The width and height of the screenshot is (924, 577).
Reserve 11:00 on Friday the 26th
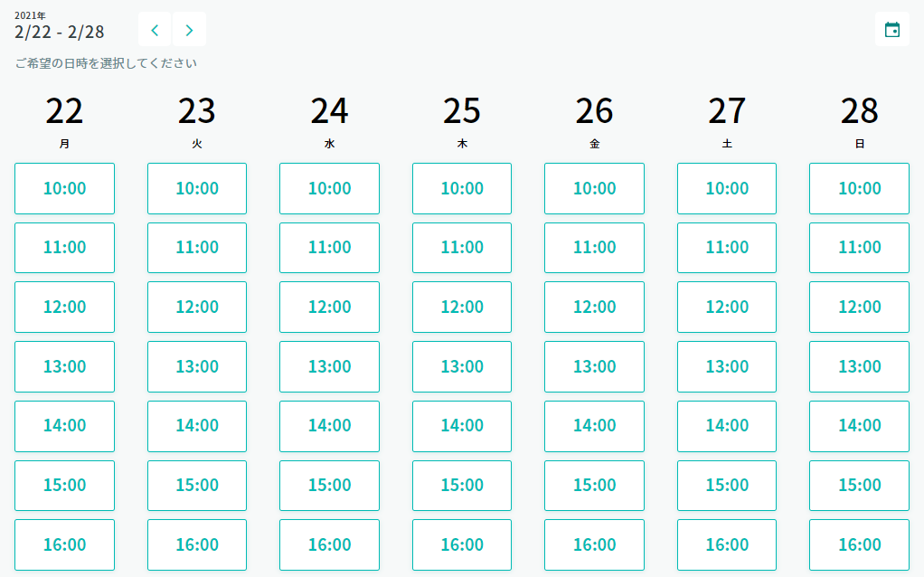(x=594, y=248)
